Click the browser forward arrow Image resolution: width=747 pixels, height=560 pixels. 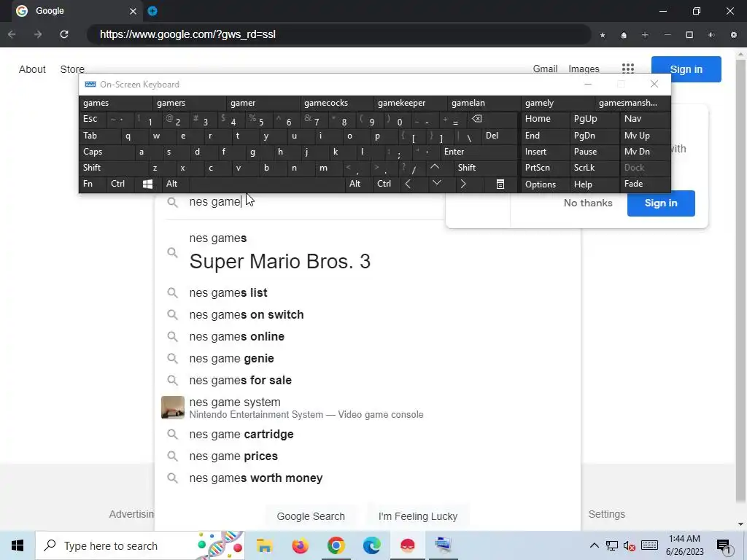[x=38, y=34]
